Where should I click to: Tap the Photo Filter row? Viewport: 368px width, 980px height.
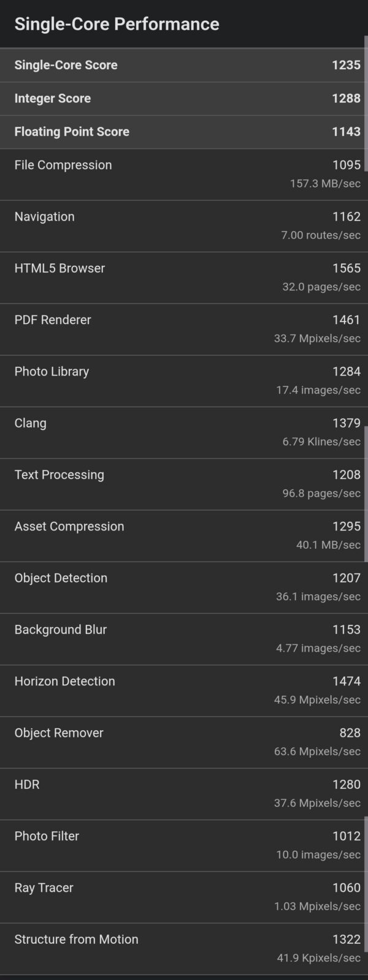click(x=184, y=845)
